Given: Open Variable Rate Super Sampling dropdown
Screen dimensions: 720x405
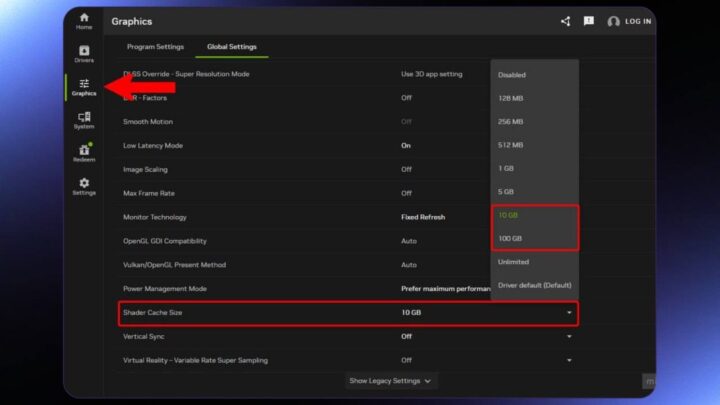Looking at the screenshot, I should 570,360.
